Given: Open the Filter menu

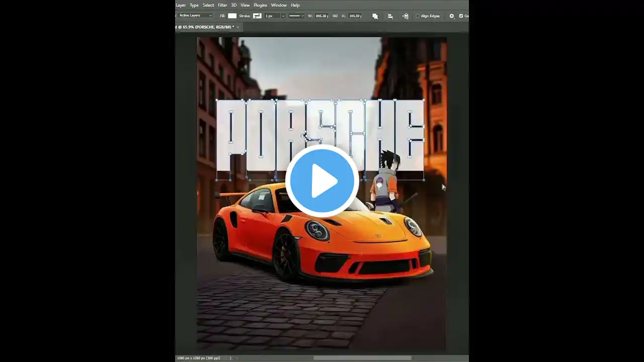Looking at the screenshot, I should coord(222,5).
